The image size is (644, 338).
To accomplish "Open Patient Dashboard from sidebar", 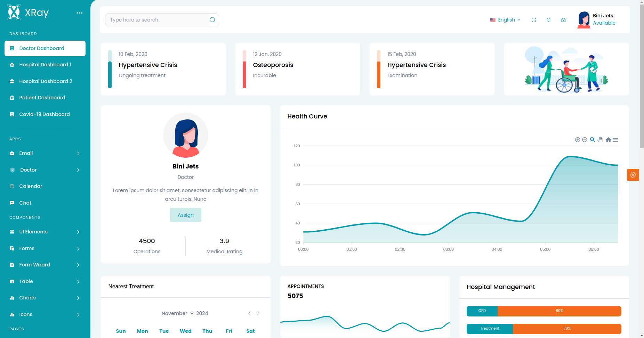I will pyautogui.click(x=42, y=98).
